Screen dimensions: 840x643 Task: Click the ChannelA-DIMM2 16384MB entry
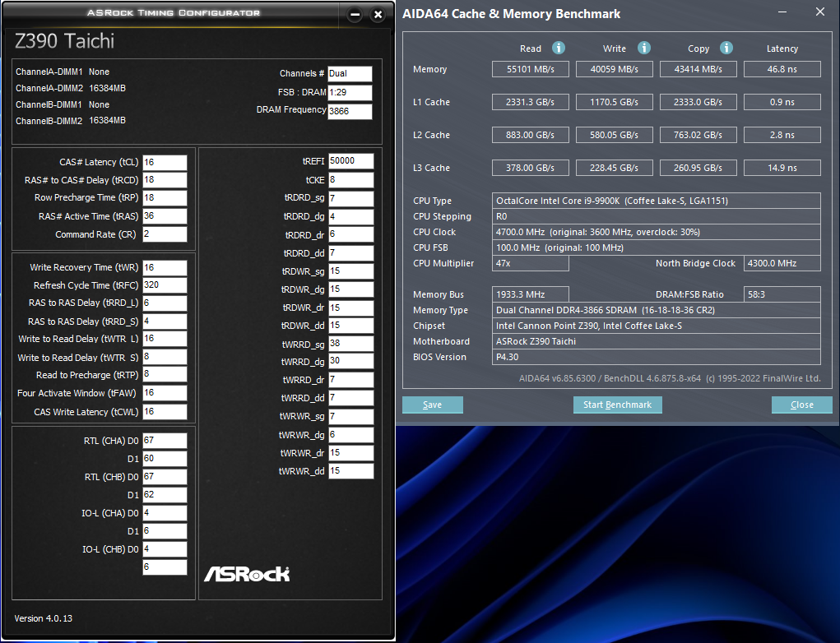tap(71, 88)
